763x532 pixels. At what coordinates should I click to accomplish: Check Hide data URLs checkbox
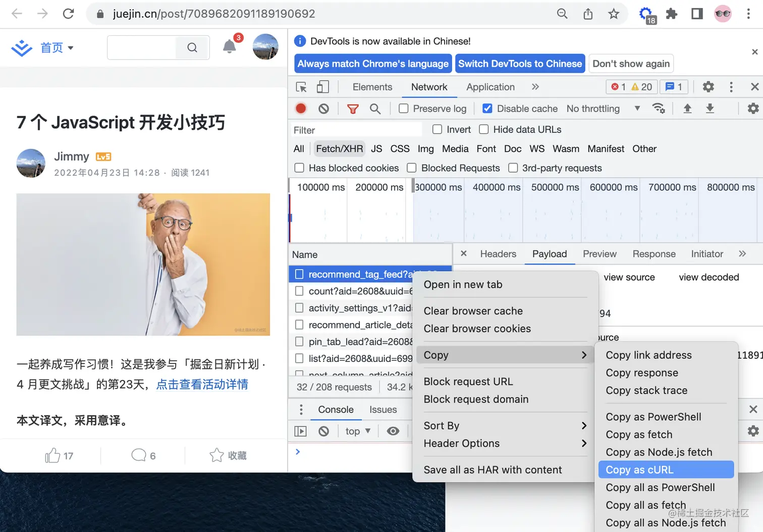pos(484,130)
